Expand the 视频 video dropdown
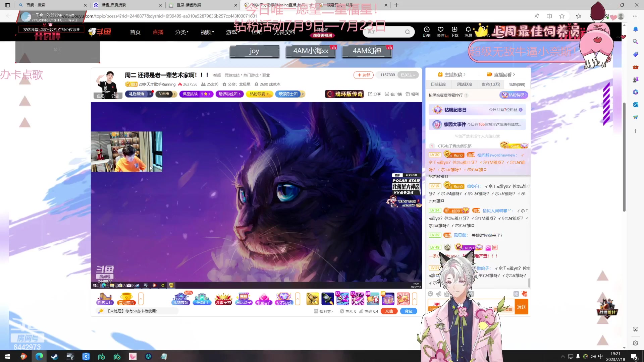 click(x=207, y=32)
